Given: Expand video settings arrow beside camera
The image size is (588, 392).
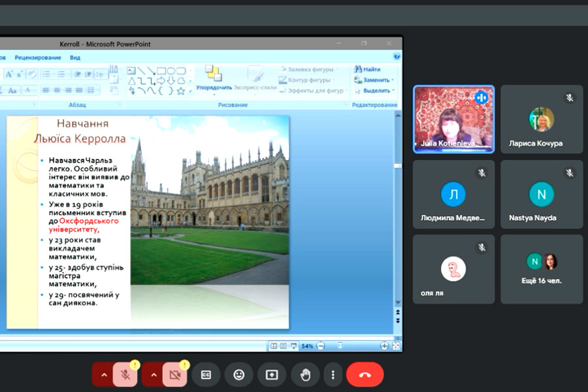Looking at the screenshot, I should point(154,375).
